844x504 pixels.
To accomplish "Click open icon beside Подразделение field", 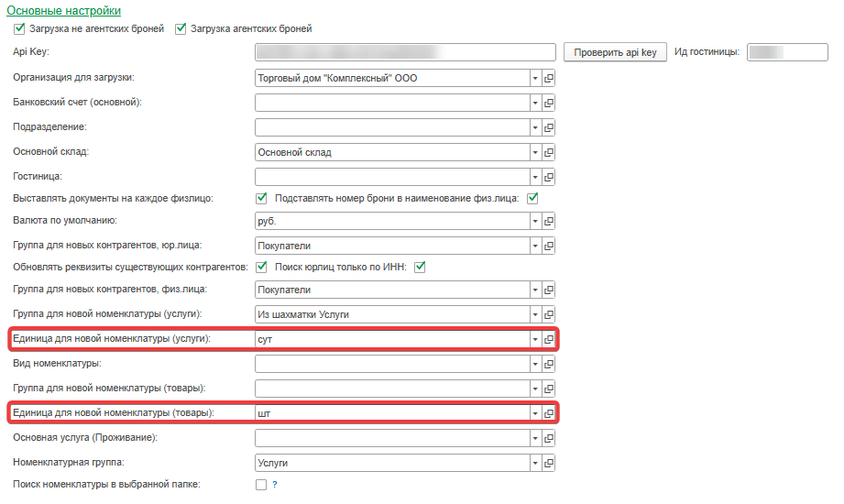I will [550, 126].
